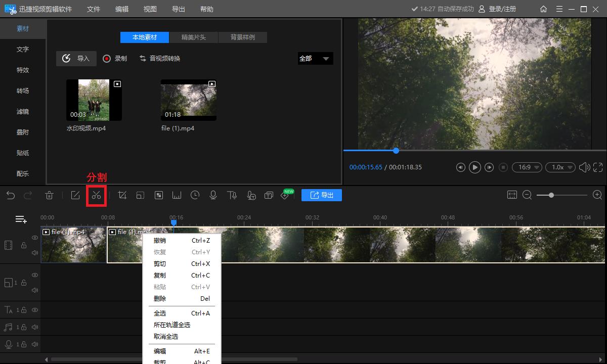This screenshot has height=364, width=607.
Task: Click the mosaic tool icon
Action: (159, 195)
